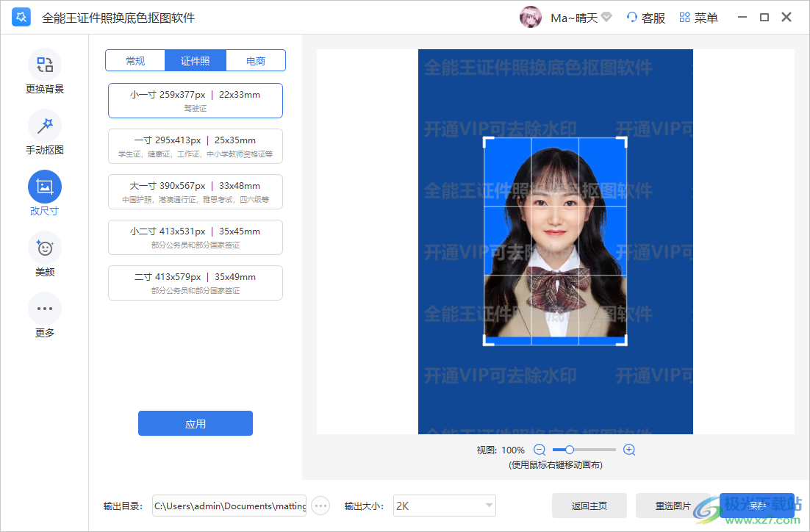Click the 返回主页 button
The width and height of the screenshot is (810, 532).
pos(589,506)
